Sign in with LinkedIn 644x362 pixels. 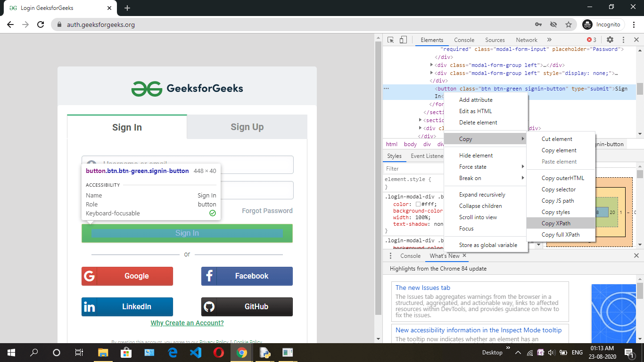(x=127, y=307)
